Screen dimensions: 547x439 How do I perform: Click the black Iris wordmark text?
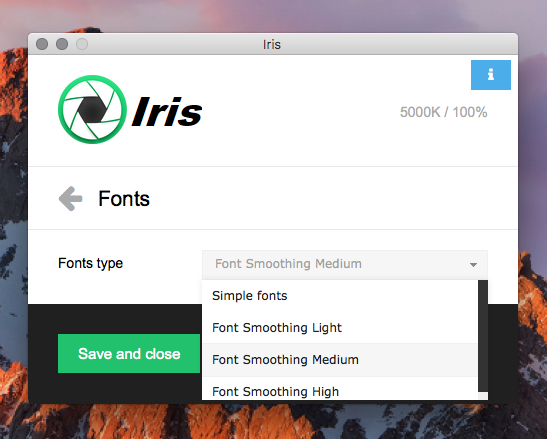(x=167, y=111)
